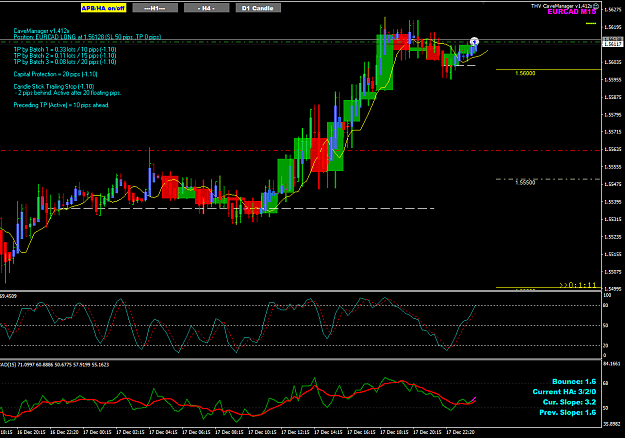Select the Prev. Slope: 1.6 readout

[x=568, y=412]
